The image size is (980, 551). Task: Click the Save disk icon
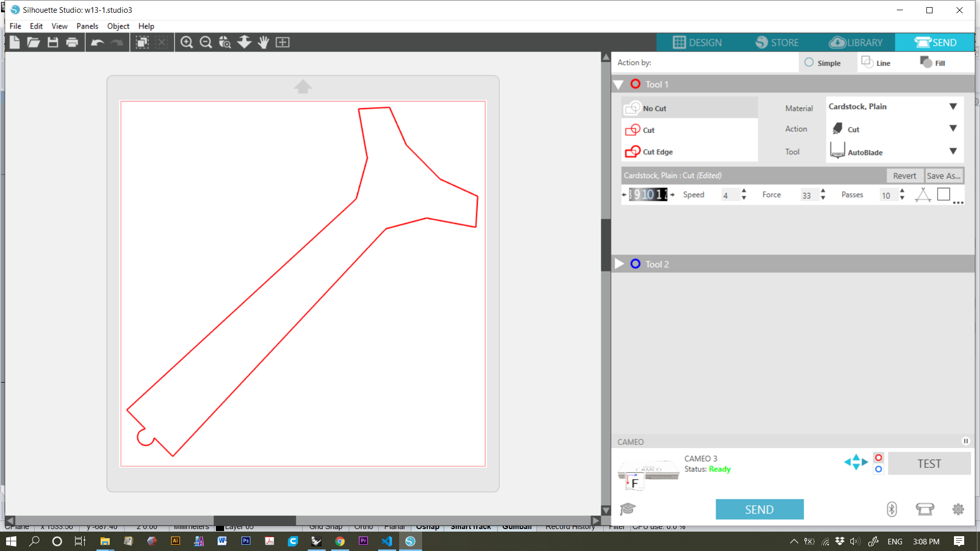(53, 42)
